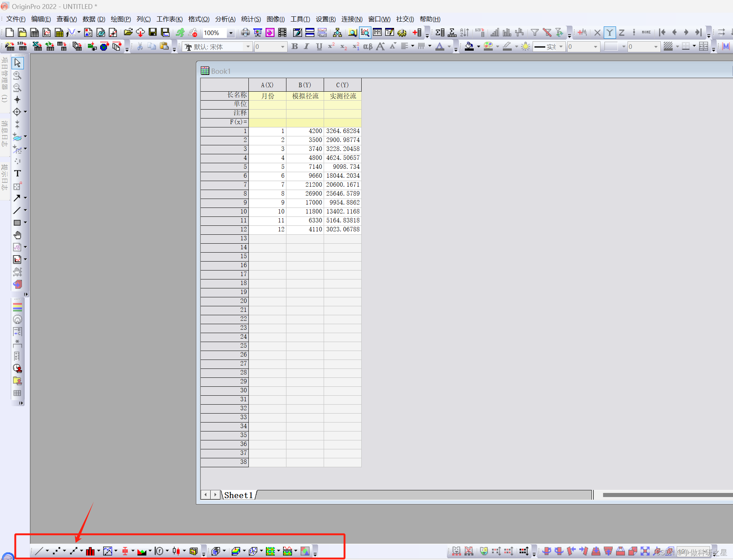Select the Text tool in left toolbar
This screenshot has height=560, width=733.
(17, 174)
